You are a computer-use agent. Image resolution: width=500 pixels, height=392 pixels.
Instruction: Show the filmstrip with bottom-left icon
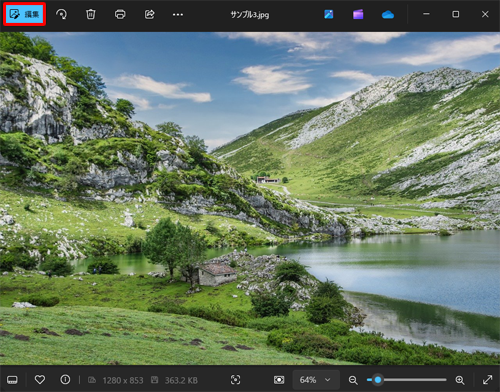click(12, 380)
